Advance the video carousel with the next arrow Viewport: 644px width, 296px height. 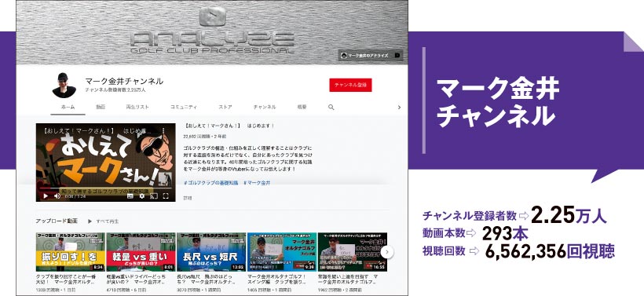(x=387, y=252)
